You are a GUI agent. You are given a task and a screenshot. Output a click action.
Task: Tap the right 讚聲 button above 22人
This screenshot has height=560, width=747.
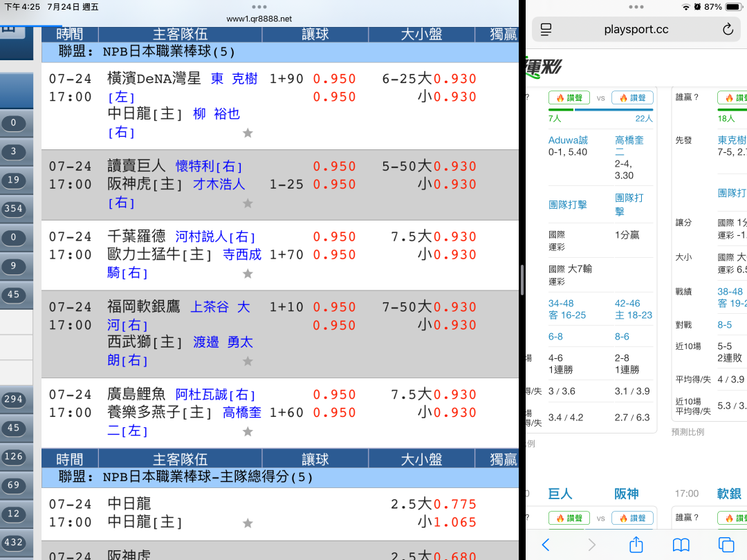coord(632,97)
